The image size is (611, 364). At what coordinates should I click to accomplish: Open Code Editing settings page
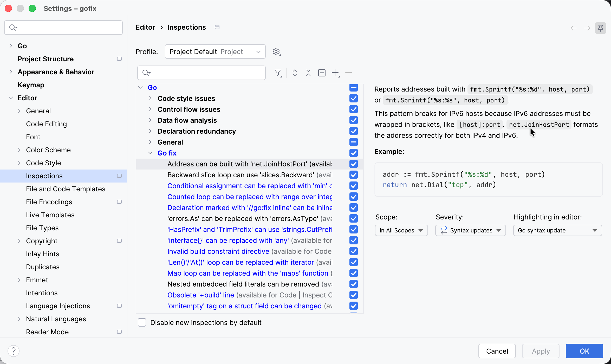tap(46, 124)
